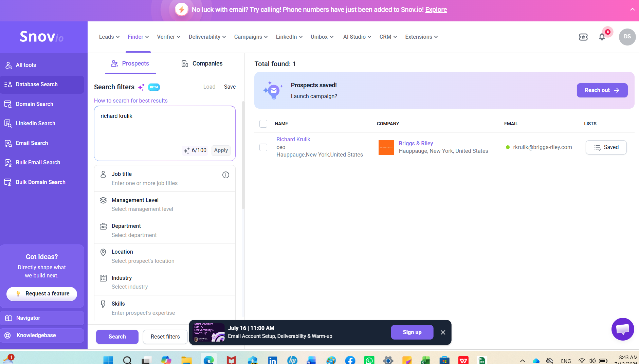Image resolution: width=639 pixels, height=364 pixels.
Task: Click the Location filter field
Action: pos(165,256)
